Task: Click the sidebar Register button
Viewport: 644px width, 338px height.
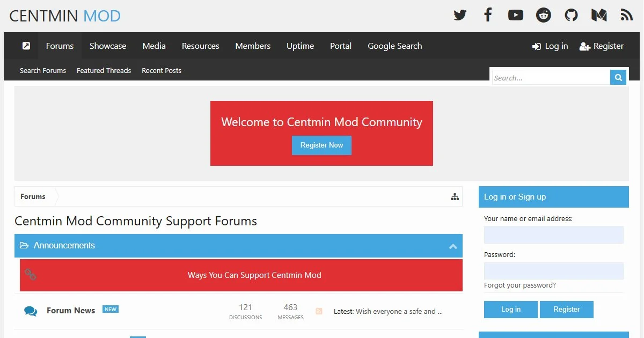Action: click(567, 310)
